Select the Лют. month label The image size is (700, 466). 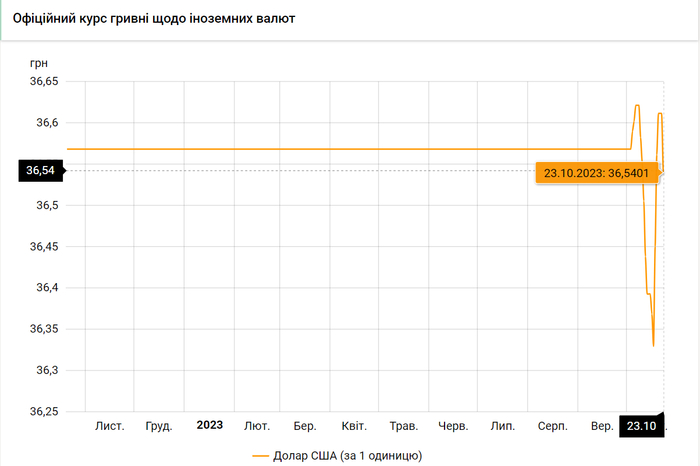click(x=257, y=426)
